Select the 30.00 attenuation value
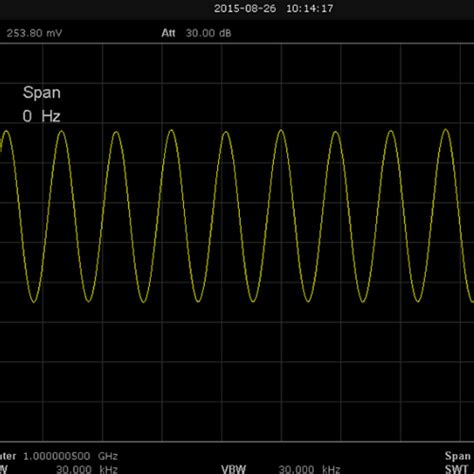Viewport: 474px width, 474px height. click(x=200, y=33)
